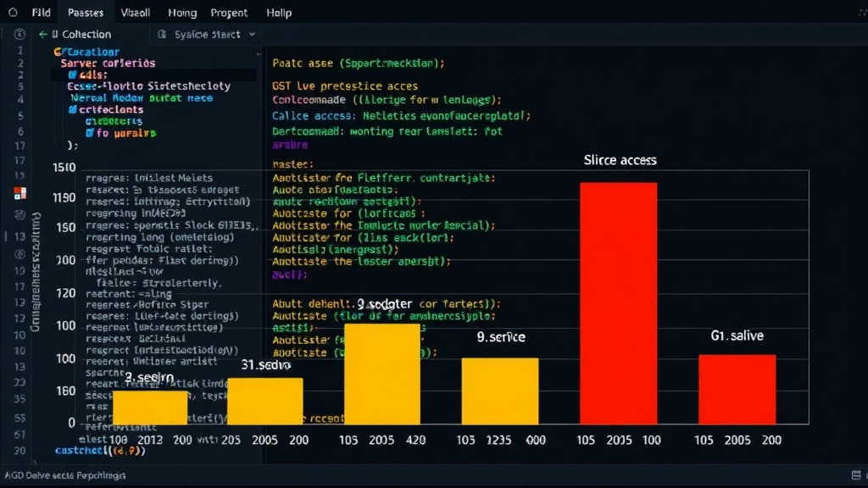This screenshot has width=868, height=488.
Task: Open the Hoing menu
Action: point(182,13)
